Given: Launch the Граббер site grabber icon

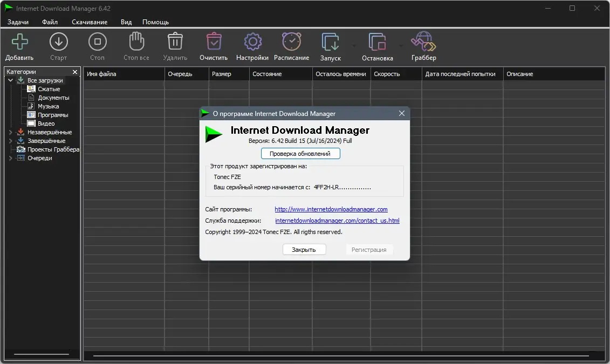Looking at the screenshot, I should (x=423, y=41).
